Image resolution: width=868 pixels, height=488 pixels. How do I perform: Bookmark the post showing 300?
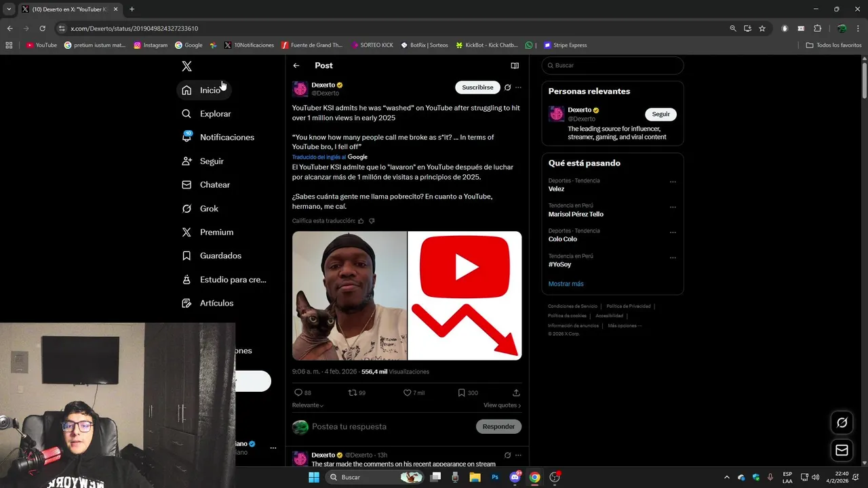[468, 392]
